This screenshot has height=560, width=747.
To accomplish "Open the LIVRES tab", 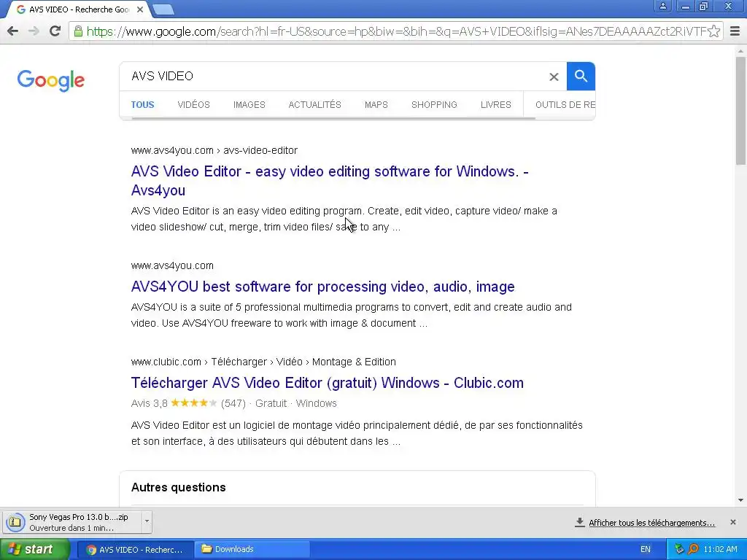I will [495, 105].
